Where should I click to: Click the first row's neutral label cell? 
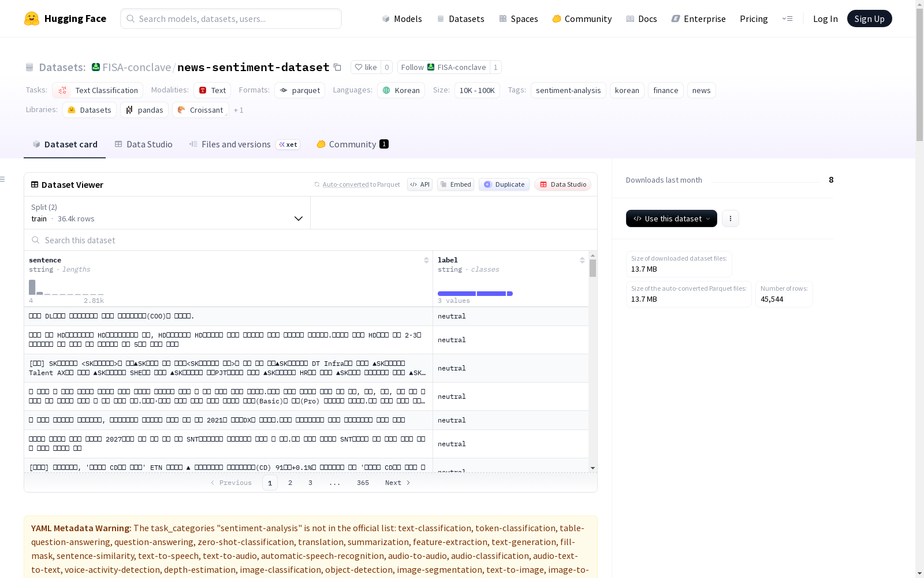click(511, 316)
